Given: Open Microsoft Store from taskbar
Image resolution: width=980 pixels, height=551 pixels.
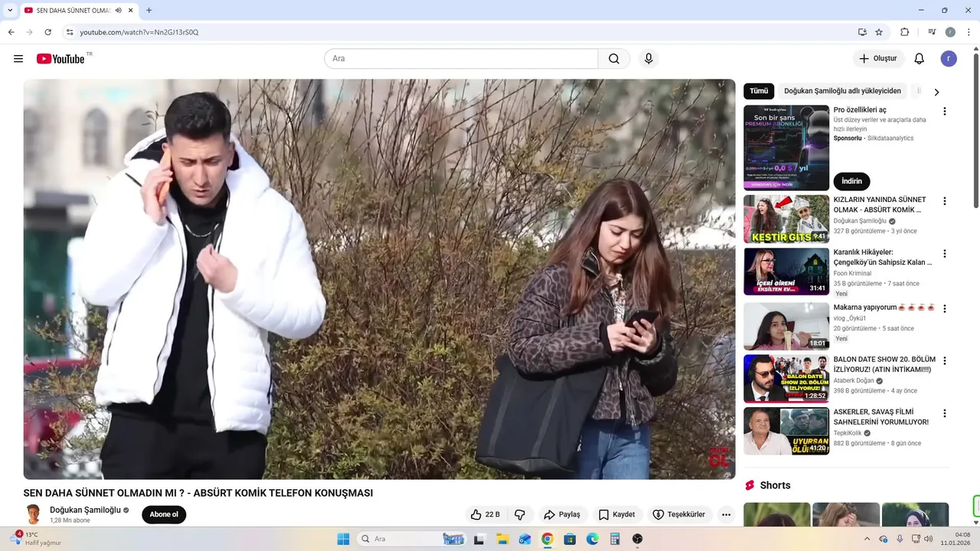Looking at the screenshot, I should [x=570, y=539].
